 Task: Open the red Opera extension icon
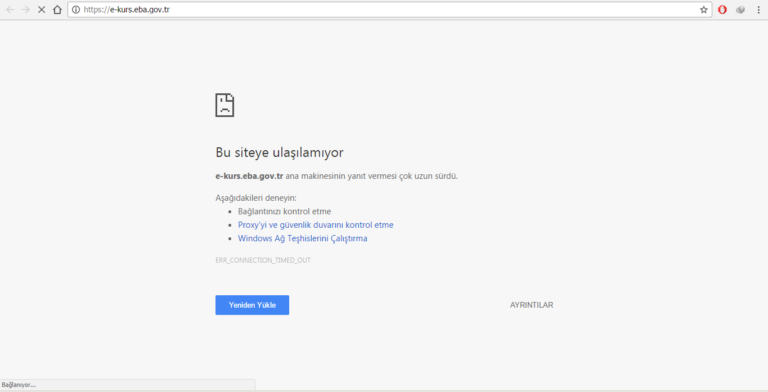[722, 10]
